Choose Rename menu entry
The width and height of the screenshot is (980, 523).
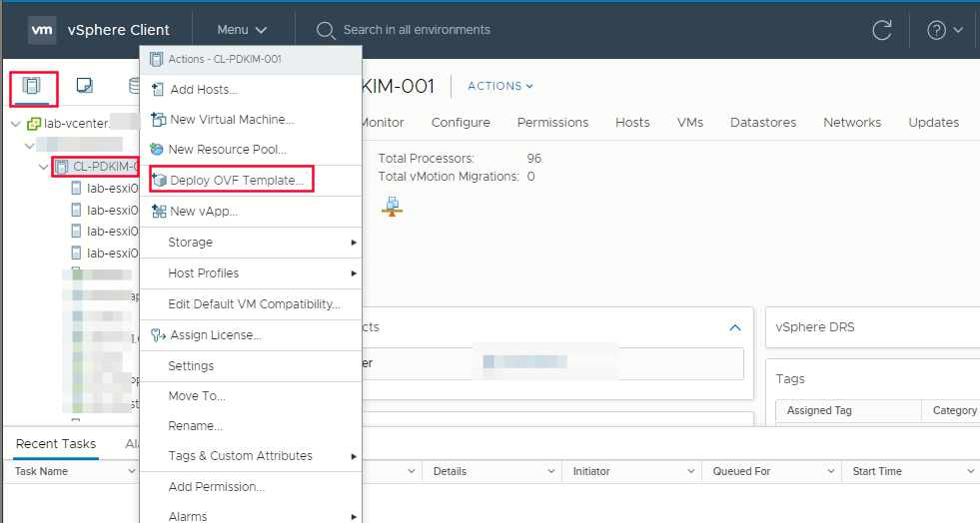click(251, 426)
